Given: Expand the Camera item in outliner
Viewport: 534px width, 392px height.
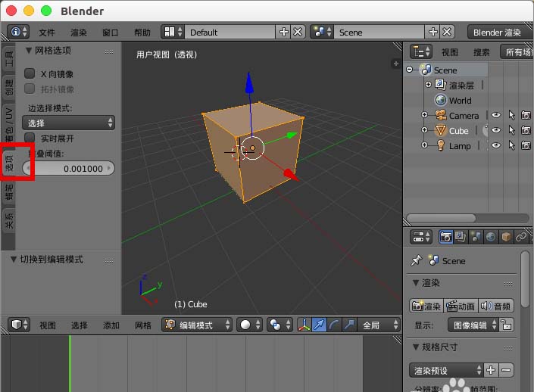Looking at the screenshot, I should pos(425,115).
